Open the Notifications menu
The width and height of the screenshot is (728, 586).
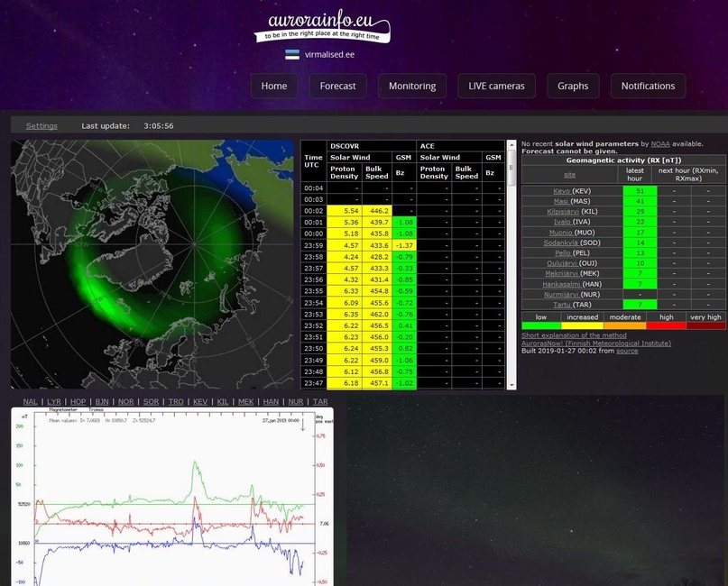648,86
